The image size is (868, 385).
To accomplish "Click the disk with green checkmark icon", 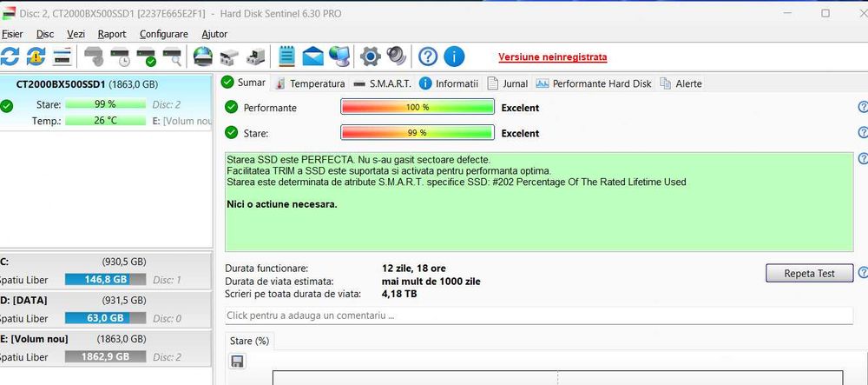I will [x=147, y=56].
